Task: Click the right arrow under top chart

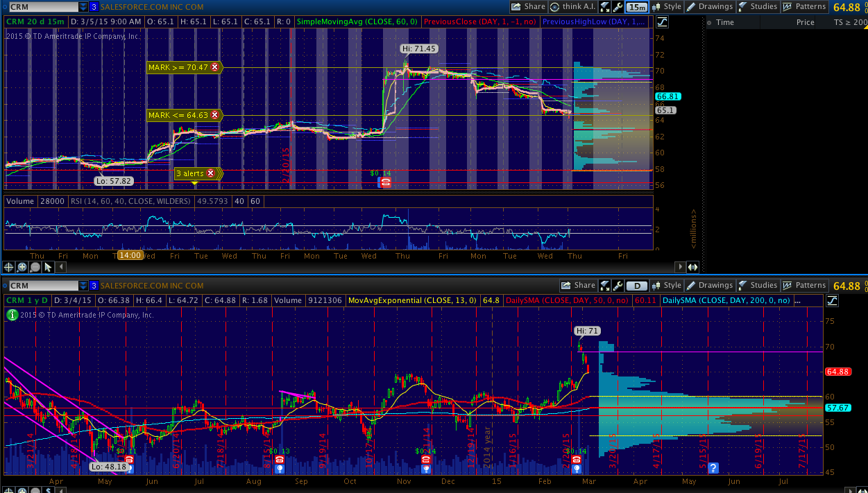Action: 681,267
